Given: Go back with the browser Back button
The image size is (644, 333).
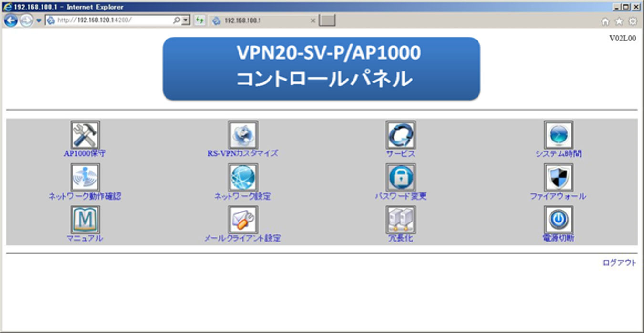Looking at the screenshot, I should pos(10,21).
